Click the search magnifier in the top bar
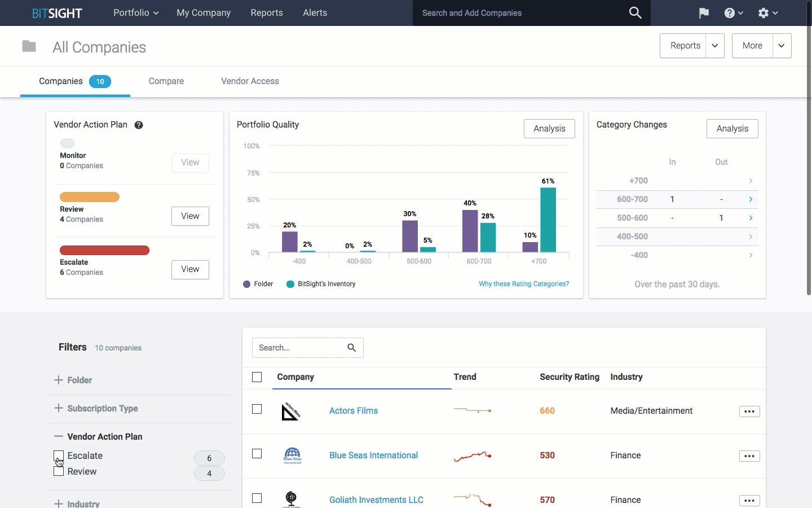The height and width of the screenshot is (508, 812). tap(636, 12)
